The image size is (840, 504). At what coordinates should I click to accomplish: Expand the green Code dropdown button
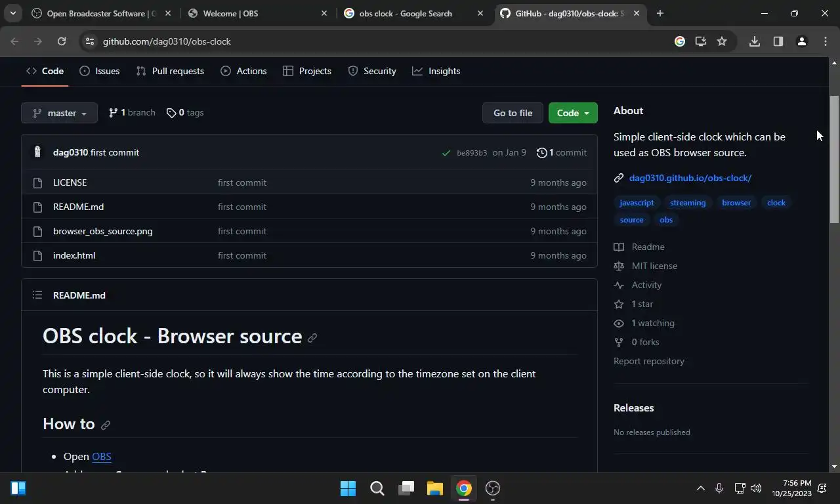pos(573,113)
